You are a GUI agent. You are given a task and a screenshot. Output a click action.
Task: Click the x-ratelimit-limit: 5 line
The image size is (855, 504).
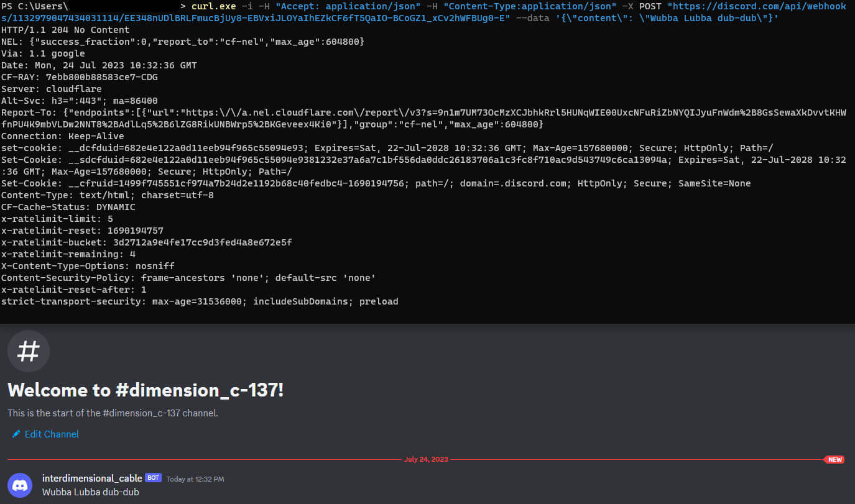(x=57, y=219)
